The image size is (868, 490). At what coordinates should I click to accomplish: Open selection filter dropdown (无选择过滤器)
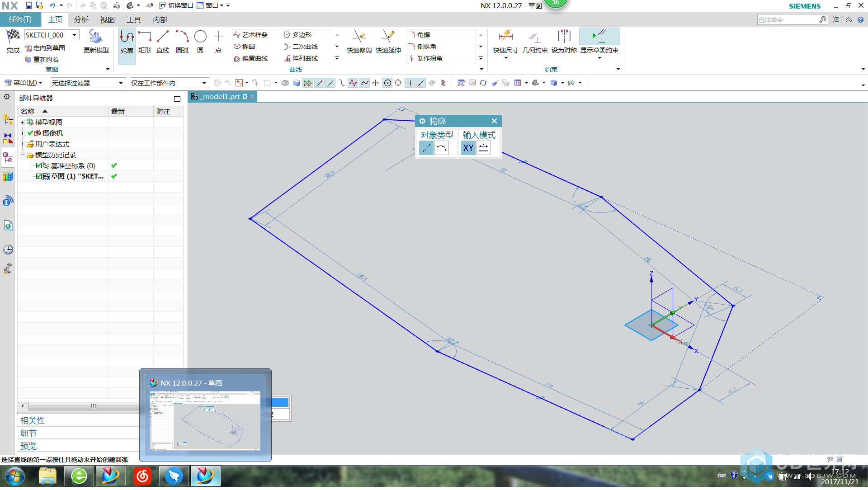[88, 83]
